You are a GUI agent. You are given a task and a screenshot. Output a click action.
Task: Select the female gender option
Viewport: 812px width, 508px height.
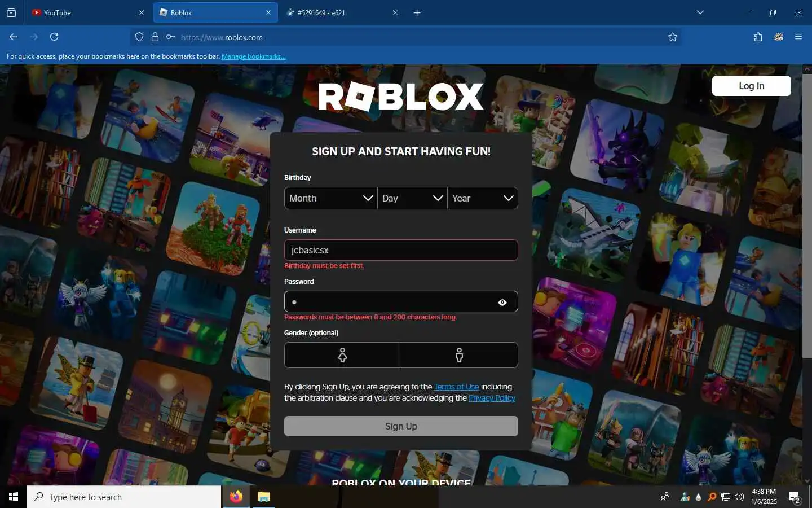click(343, 355)
